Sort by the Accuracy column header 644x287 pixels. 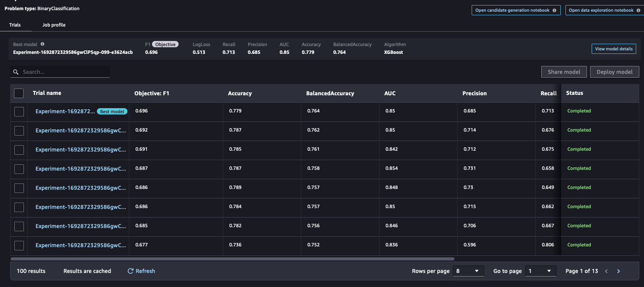[x=240, y=93]
